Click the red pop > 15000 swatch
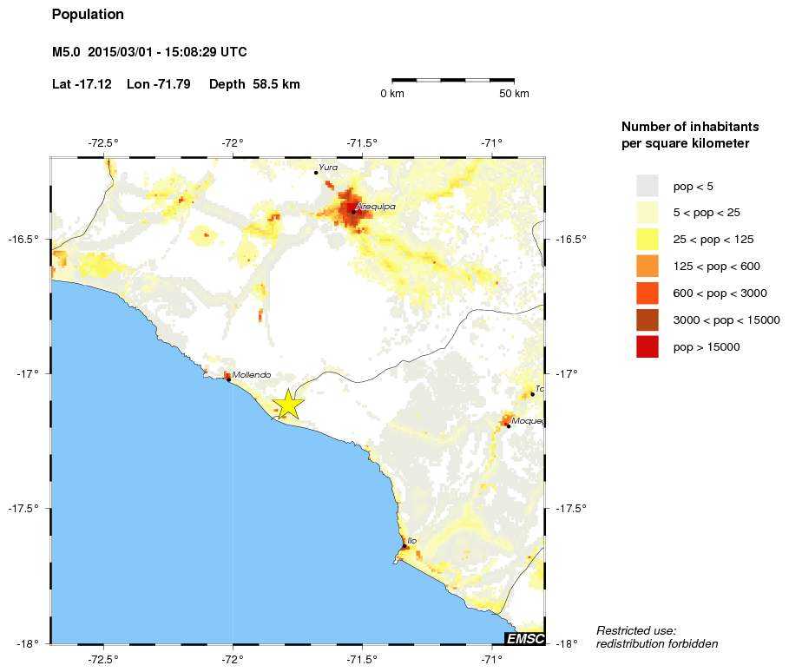Screen dimensions: 789x672 (x=648, y=346)
